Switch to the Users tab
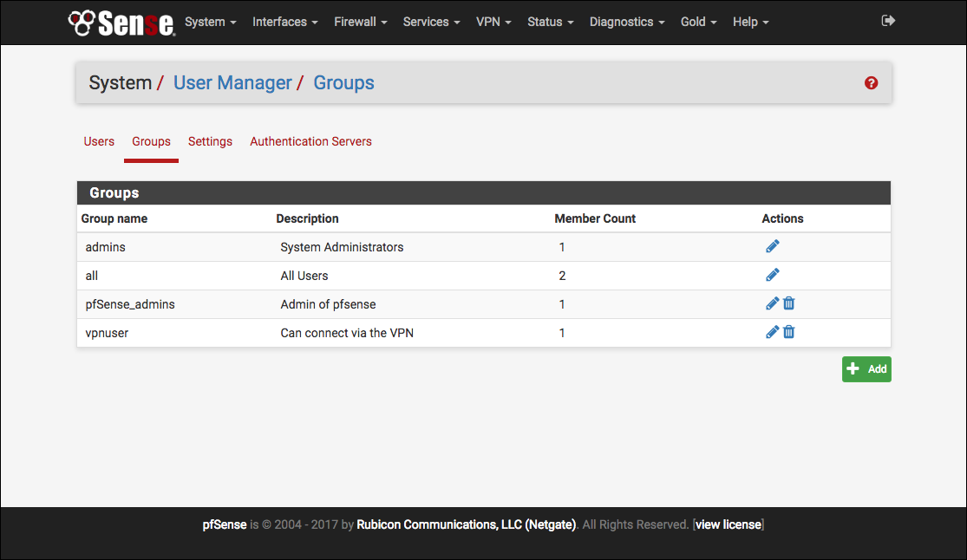 tap(99, 141)
